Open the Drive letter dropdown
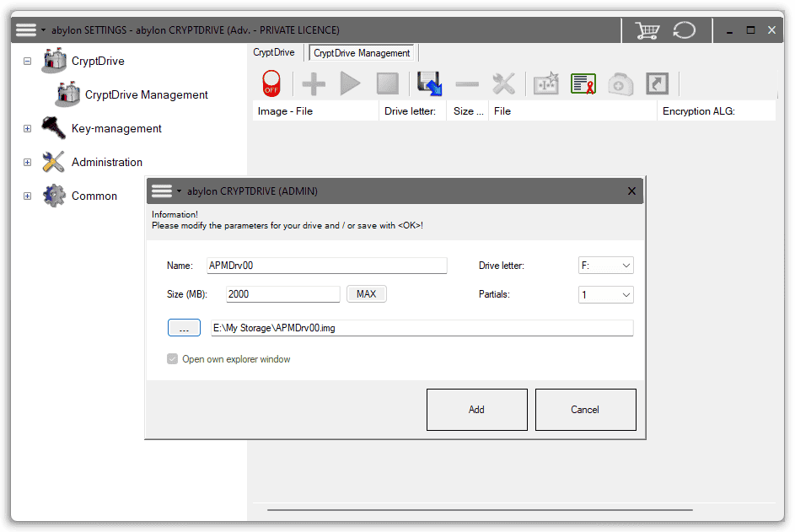Screen dimensions: 795x532 coord(606,266)
